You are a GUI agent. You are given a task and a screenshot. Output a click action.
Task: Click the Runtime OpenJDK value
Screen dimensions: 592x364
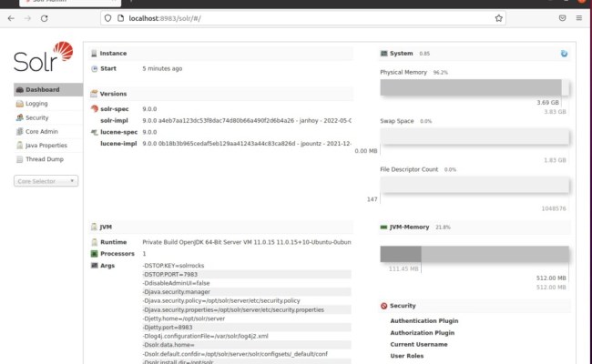coord(247,242)
